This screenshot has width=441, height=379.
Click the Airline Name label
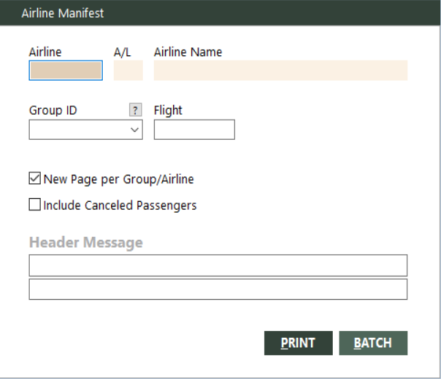click(x=188, y=52)
